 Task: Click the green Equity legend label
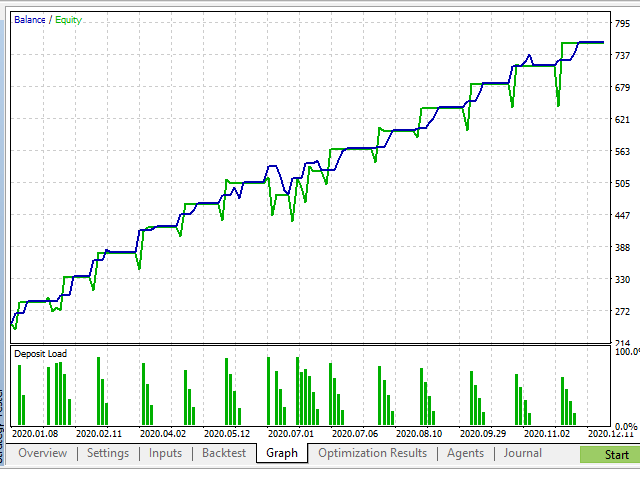(x=68, y=20)
